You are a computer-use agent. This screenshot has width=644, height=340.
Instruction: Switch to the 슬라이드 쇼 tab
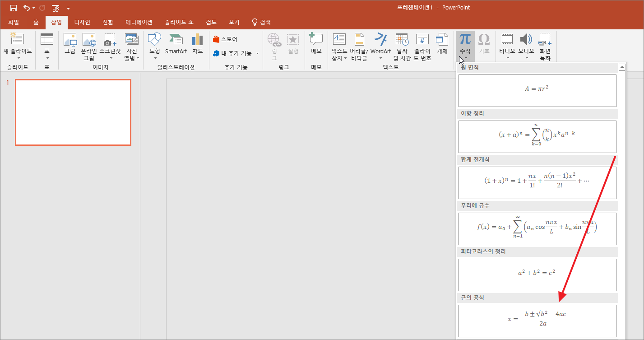pos(179,22)
